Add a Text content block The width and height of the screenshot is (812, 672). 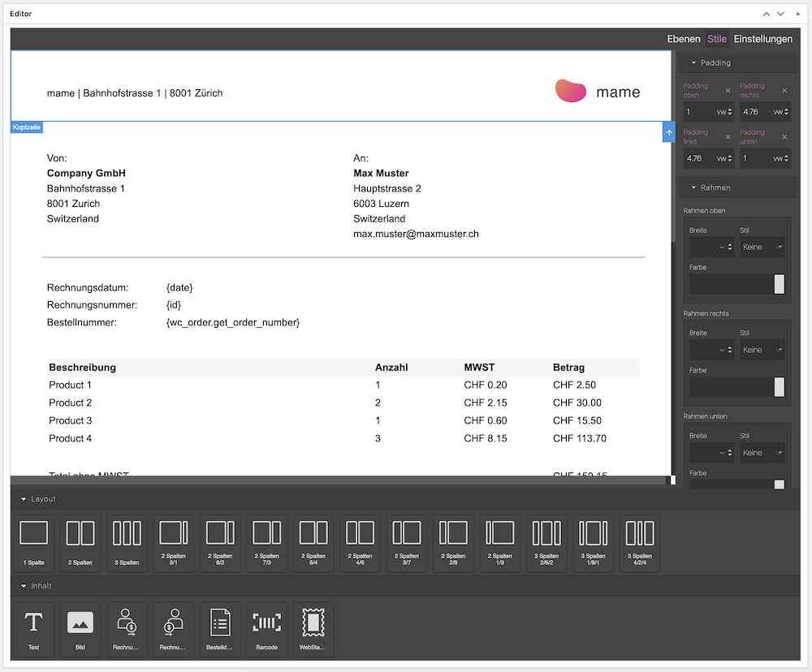(x=33, y=625)
